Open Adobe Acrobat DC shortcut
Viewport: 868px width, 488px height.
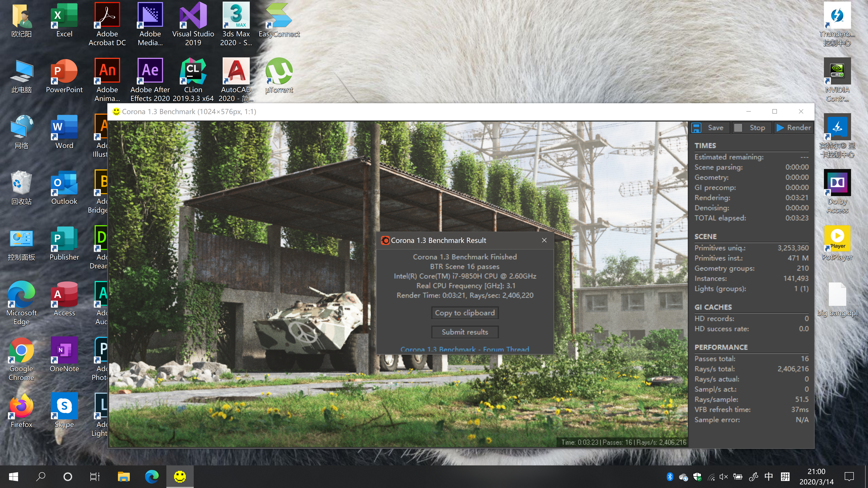(107, 24)
